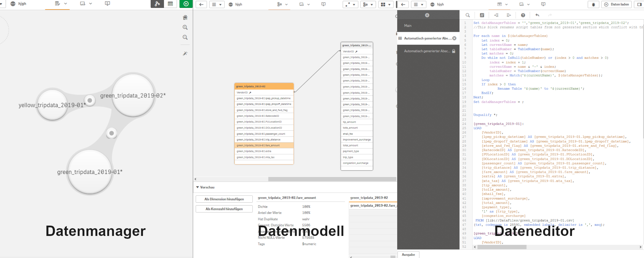Viewport: 644px width, 258px height.
Task: Open the Ausgabe output tab
Action: 408,255
